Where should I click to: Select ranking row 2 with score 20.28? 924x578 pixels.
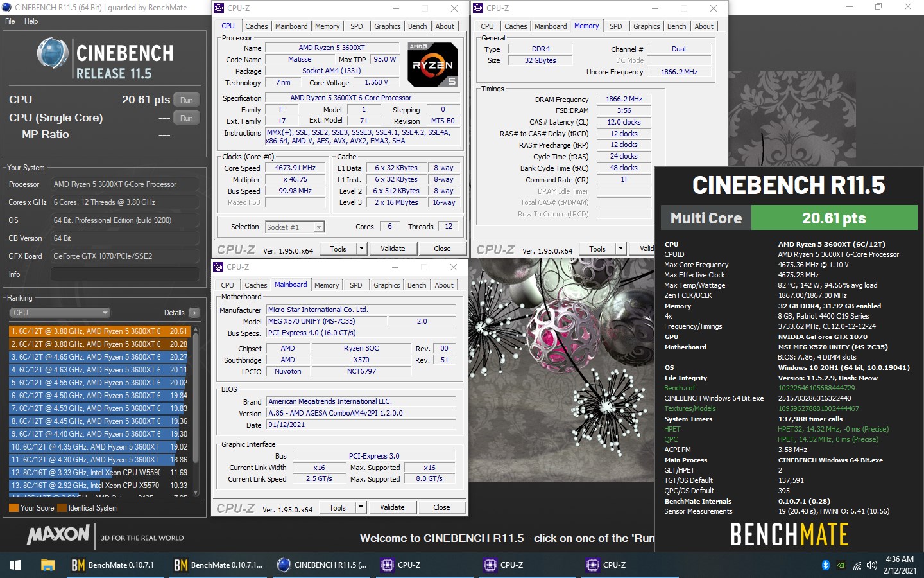pos(99,344)
